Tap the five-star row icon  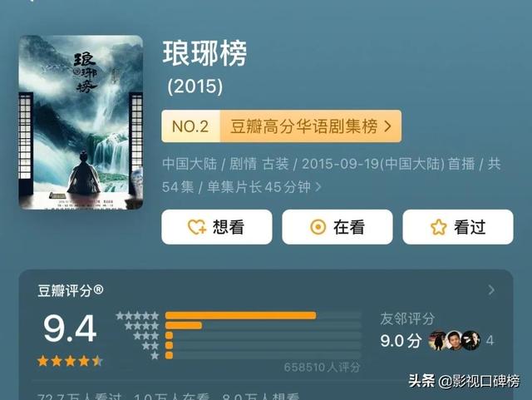click(x=137, y=316)
